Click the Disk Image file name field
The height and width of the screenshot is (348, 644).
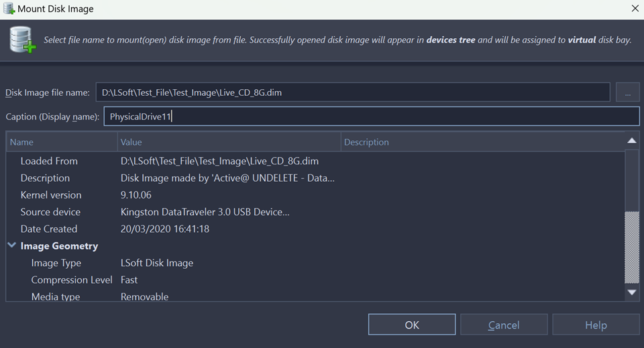pyautogui.click(x=352, y=93)
